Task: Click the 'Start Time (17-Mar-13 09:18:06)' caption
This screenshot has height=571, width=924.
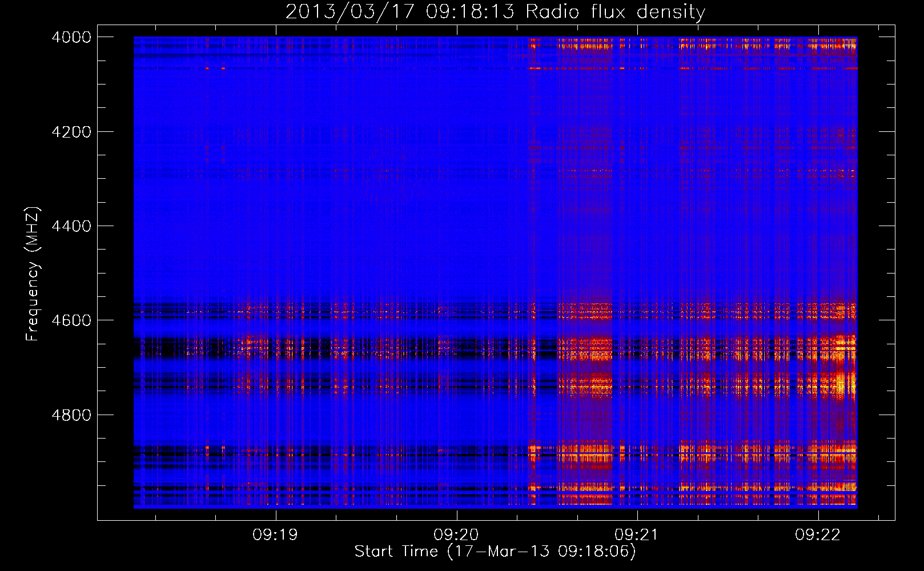Action: click(x=495, y=552)
